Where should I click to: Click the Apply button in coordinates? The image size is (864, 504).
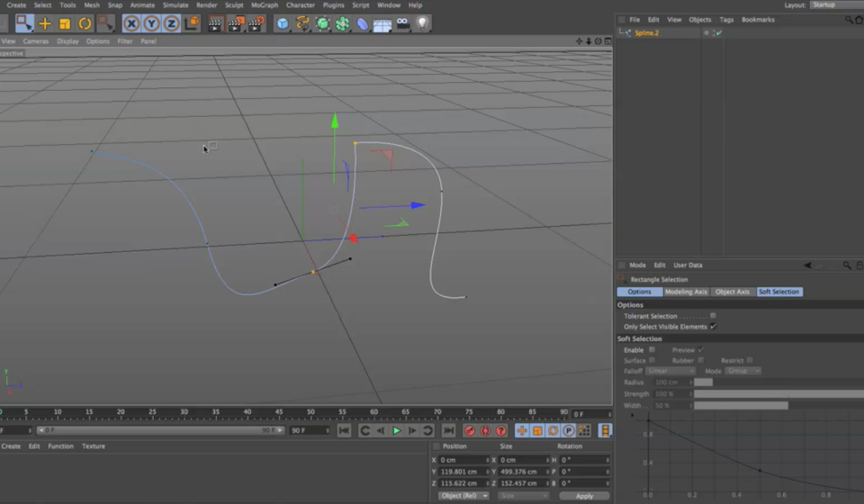point(584,496)
